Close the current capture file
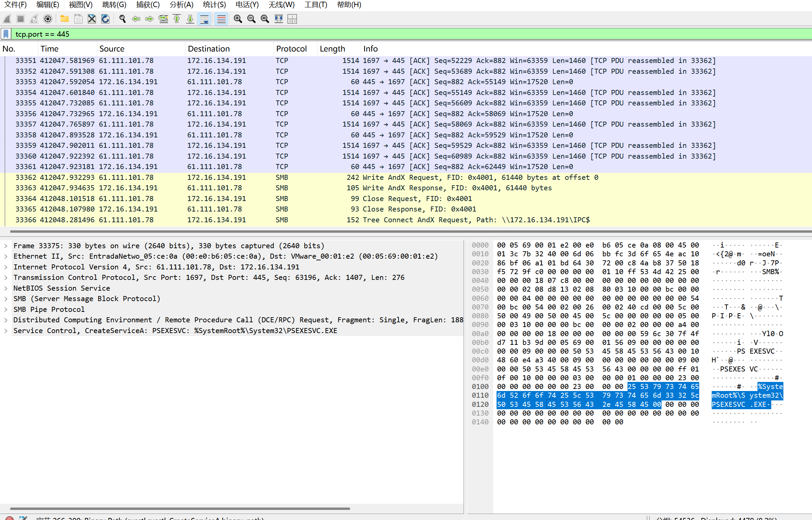 coord(92,19)
